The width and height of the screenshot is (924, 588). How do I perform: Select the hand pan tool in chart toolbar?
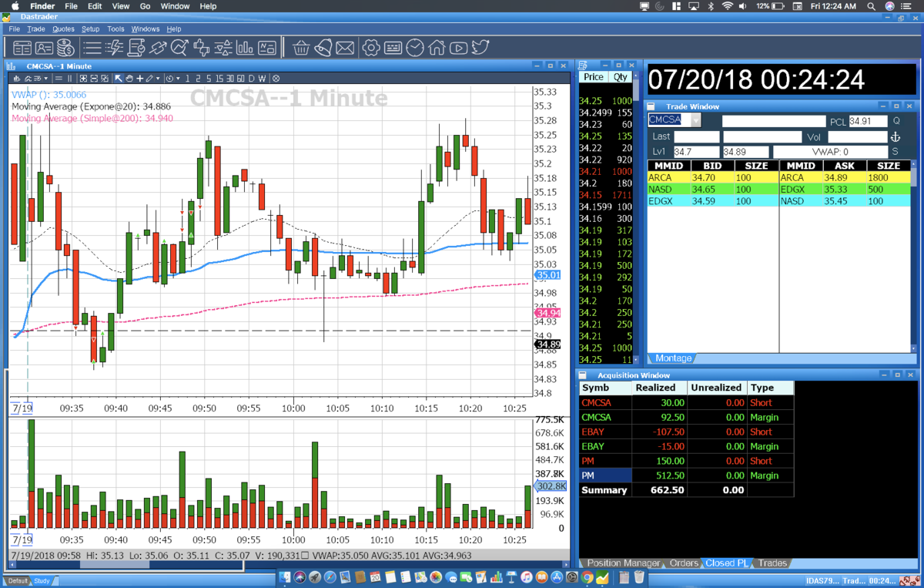pyautogui.click(x=129, y=79)
